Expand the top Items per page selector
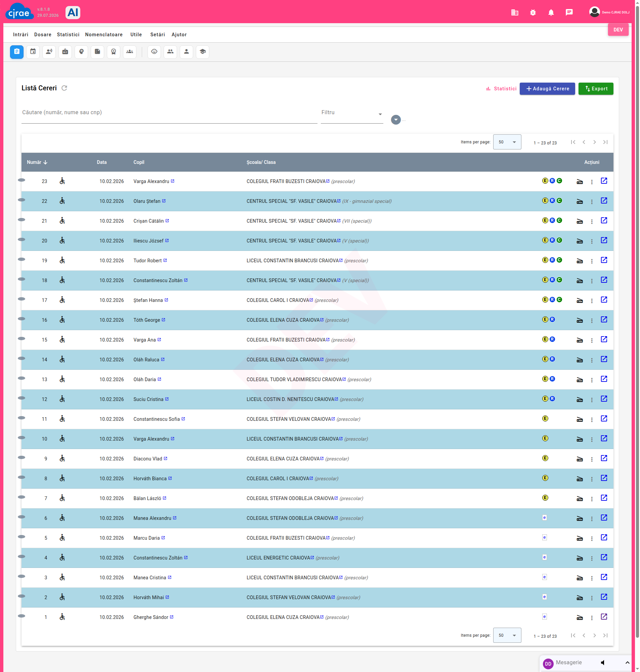 [x=507, y=142]
